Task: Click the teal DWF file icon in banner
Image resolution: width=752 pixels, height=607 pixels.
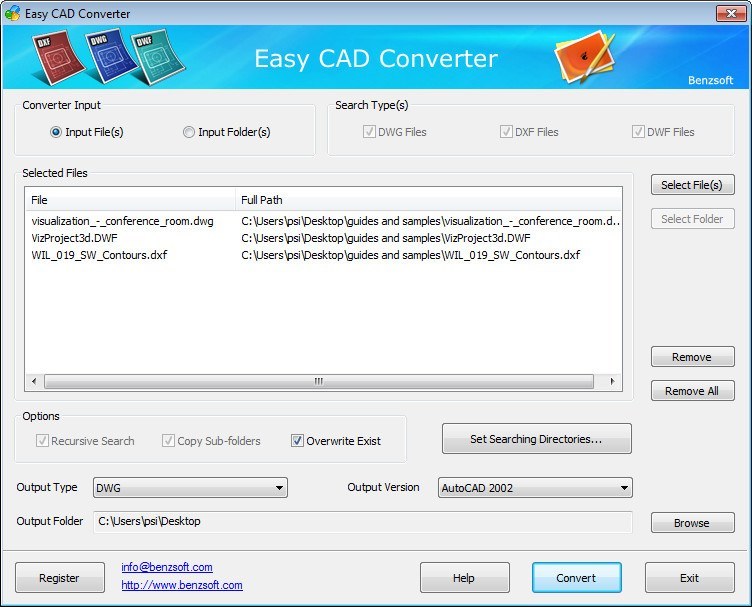Action: pos(157,58)
